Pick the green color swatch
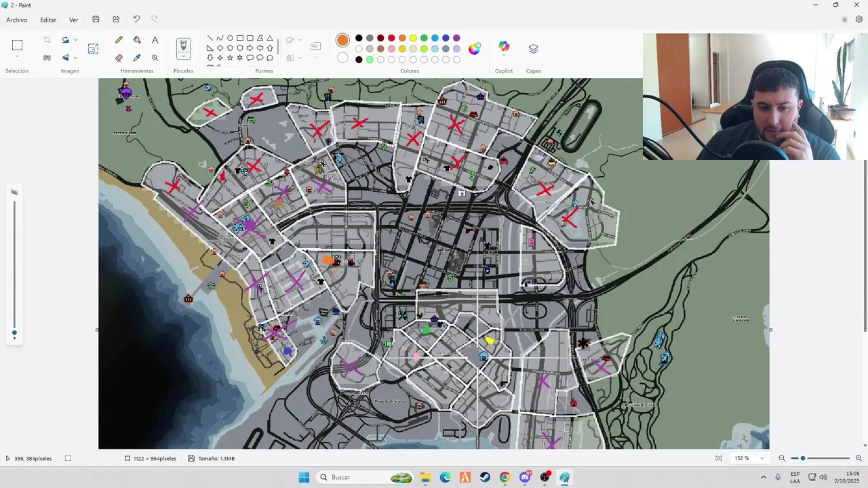Screen dimensions: 868x488 [x=424, y=38]
